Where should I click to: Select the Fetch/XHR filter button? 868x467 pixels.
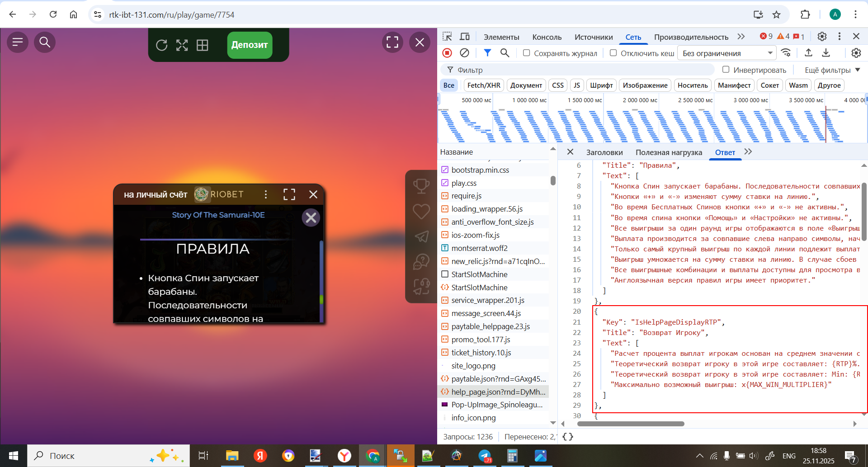[483, 85]
